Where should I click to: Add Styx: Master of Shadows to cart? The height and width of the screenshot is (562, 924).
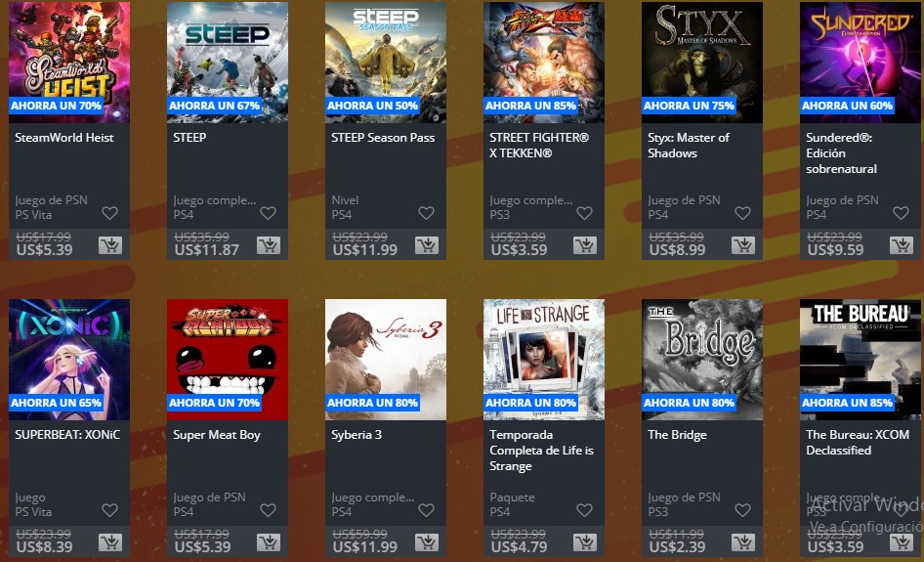(743, 245)
